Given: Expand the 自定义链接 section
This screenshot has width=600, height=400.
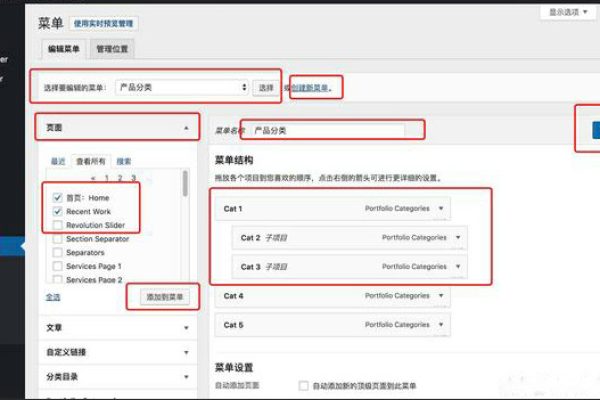Looking at the screenshot, I should click(184, 352).
